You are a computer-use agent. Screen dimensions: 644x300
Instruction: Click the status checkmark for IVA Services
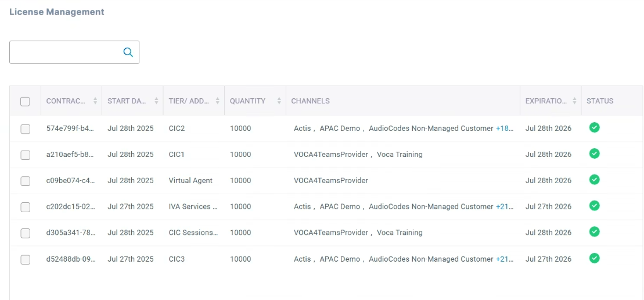[x=594, y=205]
